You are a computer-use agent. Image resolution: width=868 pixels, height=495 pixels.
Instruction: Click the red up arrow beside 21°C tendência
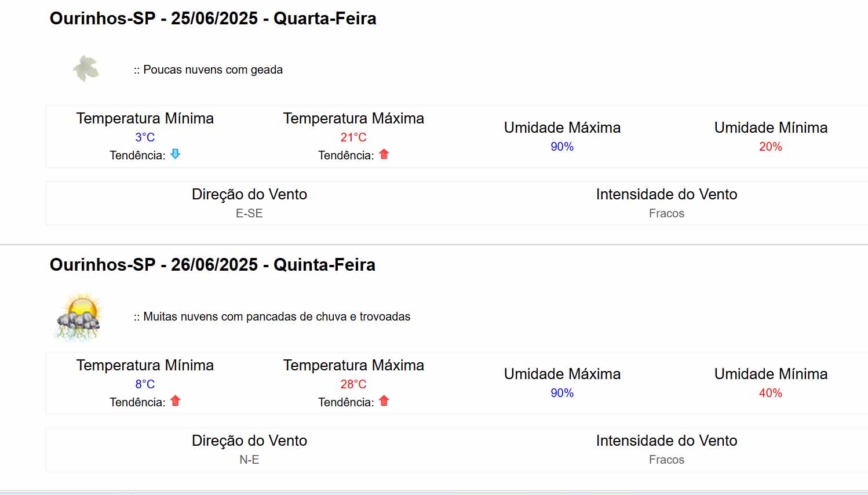tap(384, 154)
